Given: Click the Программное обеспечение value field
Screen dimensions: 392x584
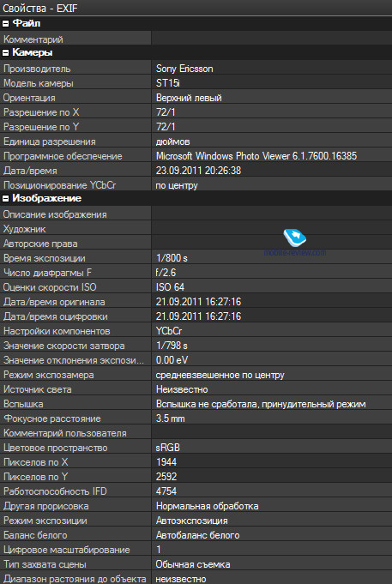Looking at the screenshot, I should 272,156.
